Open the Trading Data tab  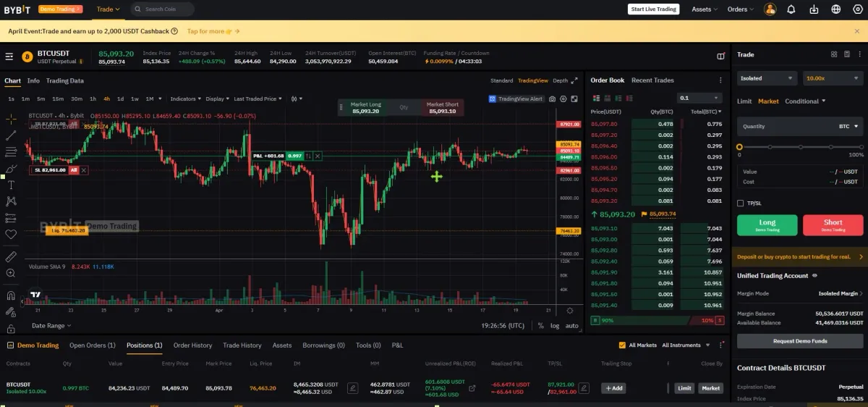[x=65, y=80]
